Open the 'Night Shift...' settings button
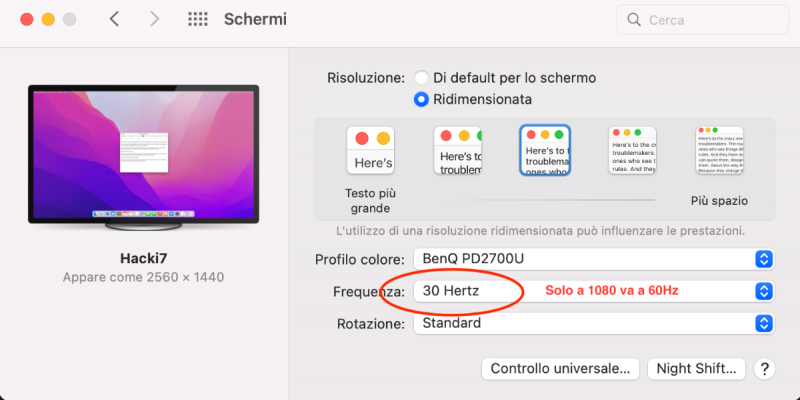This screenshot has width=800, height=400. [x=697, y=369]
